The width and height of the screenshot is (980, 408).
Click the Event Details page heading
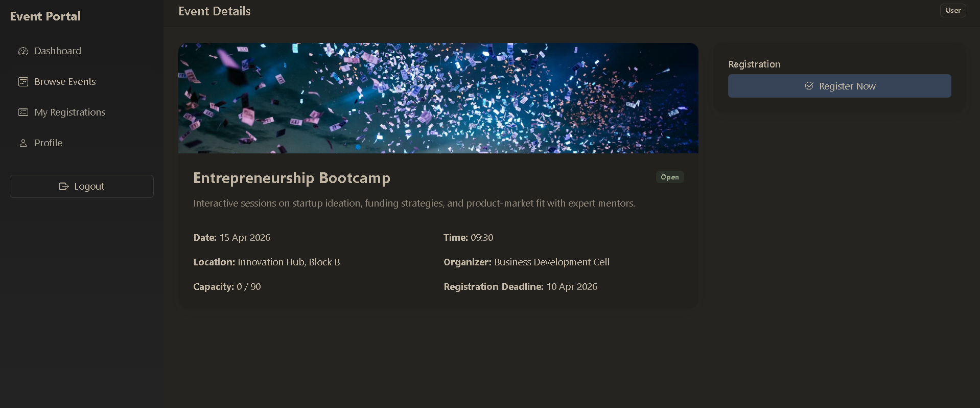[215, 11]
